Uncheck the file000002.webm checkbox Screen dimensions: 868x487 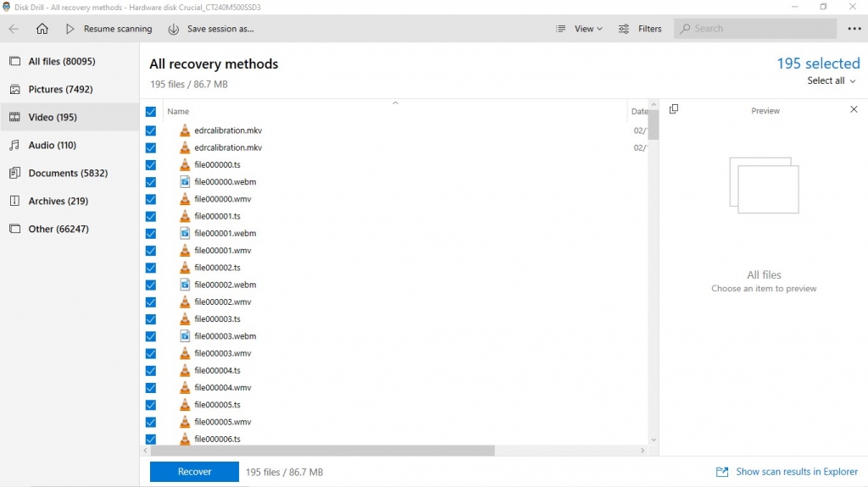point(151,285)
